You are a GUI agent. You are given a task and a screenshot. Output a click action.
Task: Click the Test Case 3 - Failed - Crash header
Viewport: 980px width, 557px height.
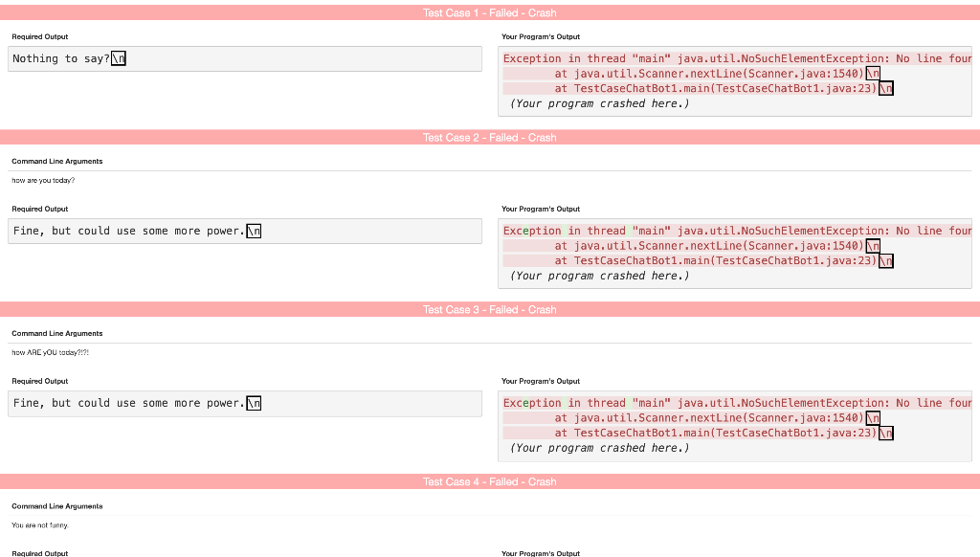(x=490, y=309)
